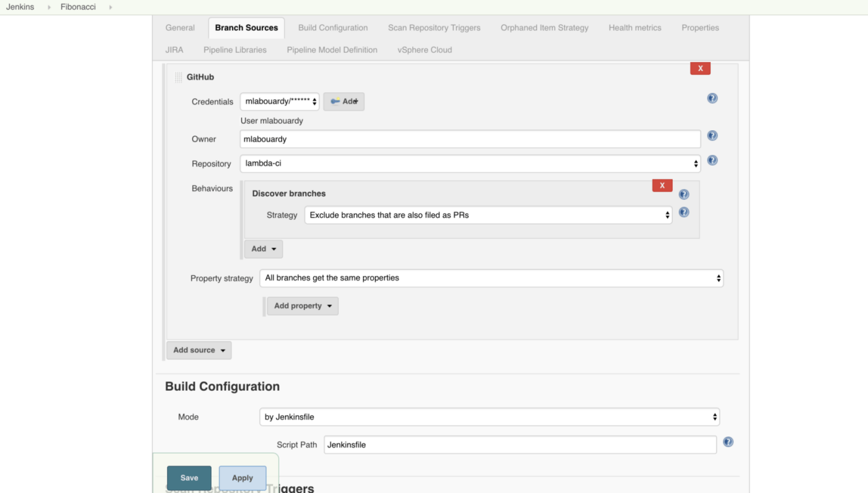This screenshot has height=493, width=868.
Task: Open the Scan Repository Triggers tab
Action: [x=434, y=28]
